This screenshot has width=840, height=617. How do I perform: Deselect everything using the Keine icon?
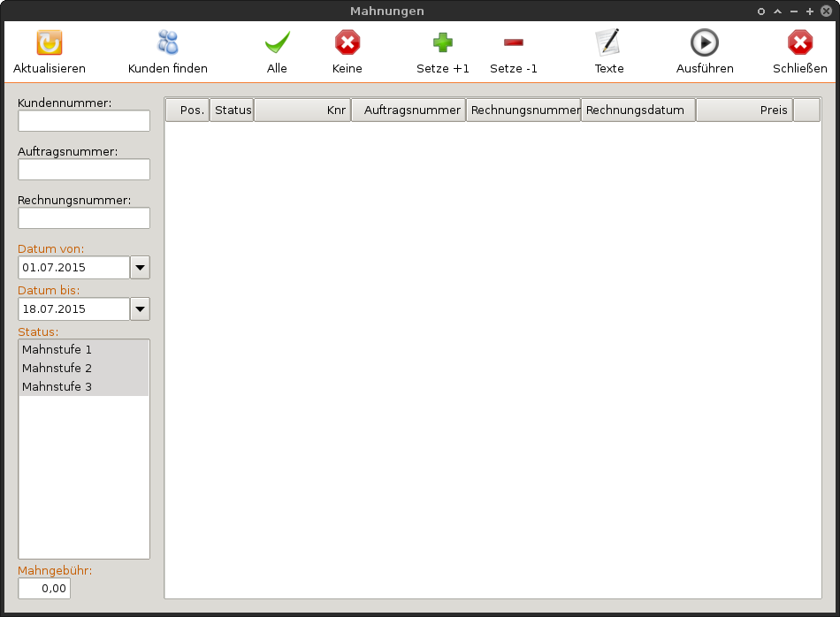pos(347,43)
